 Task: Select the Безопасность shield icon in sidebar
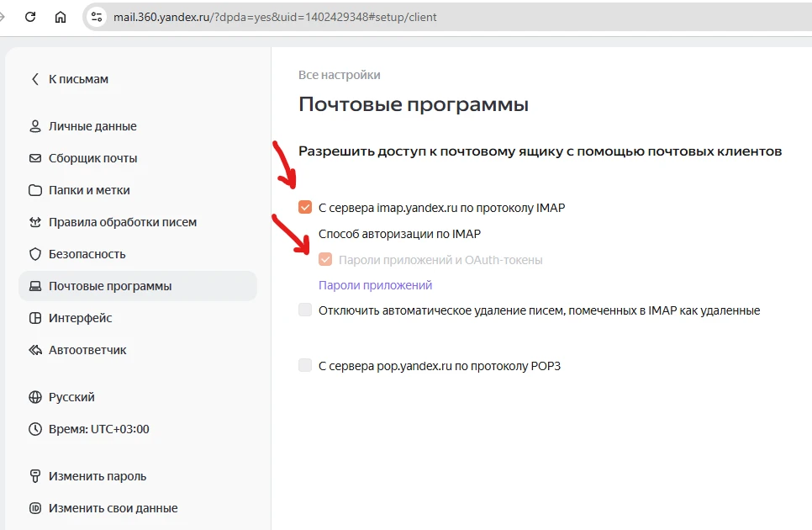click(34, 253)
